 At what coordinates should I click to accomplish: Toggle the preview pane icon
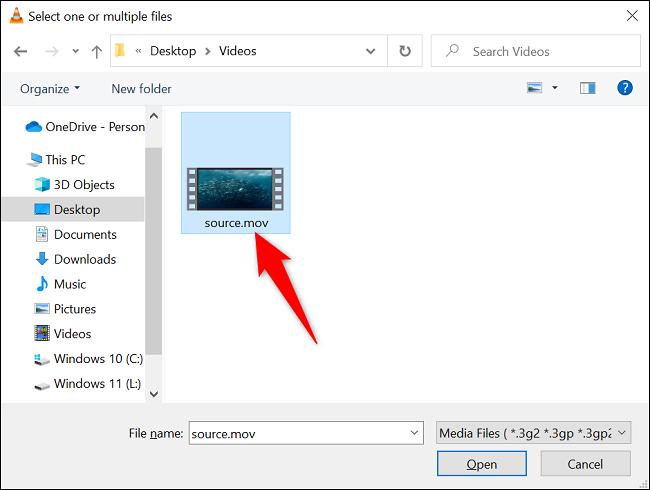pyautogui.click(x=587, y=88)
